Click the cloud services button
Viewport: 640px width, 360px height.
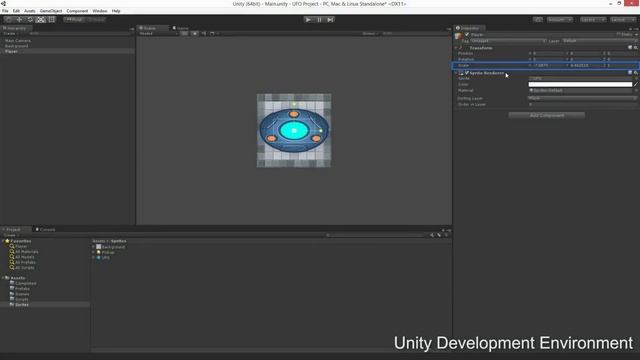[x=538, y=20]
